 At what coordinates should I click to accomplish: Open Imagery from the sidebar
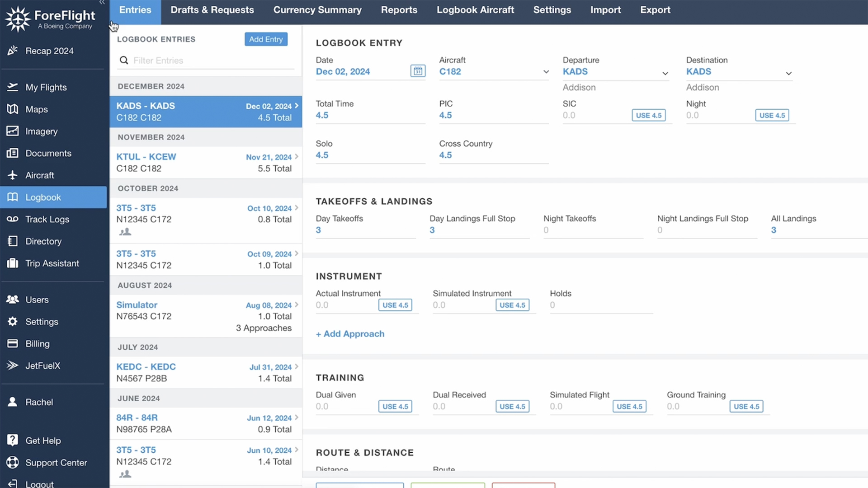click(41, 131)
